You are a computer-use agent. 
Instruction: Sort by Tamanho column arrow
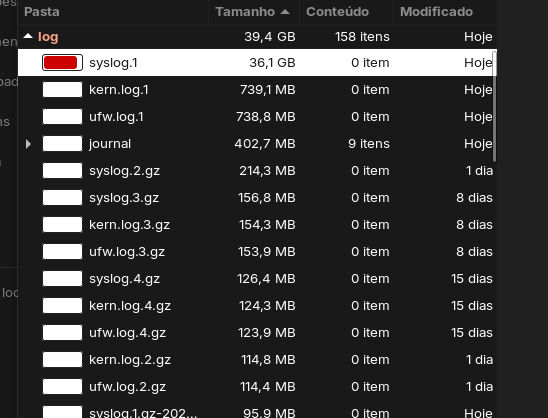pos(285,12)
